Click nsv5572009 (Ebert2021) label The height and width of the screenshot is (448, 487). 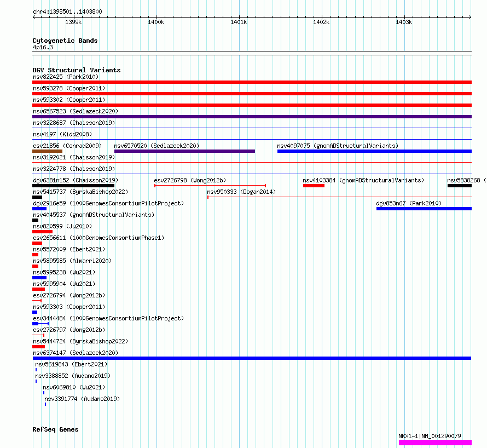tap(69, 249)
